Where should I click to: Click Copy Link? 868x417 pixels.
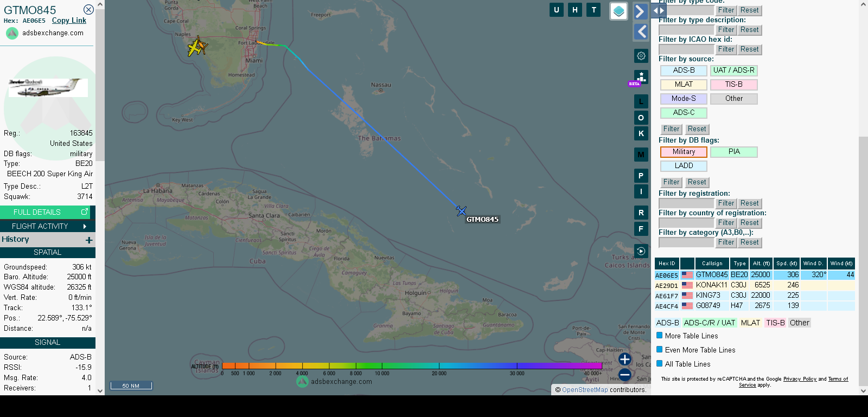pyautogui.click(x=69, y=21)
